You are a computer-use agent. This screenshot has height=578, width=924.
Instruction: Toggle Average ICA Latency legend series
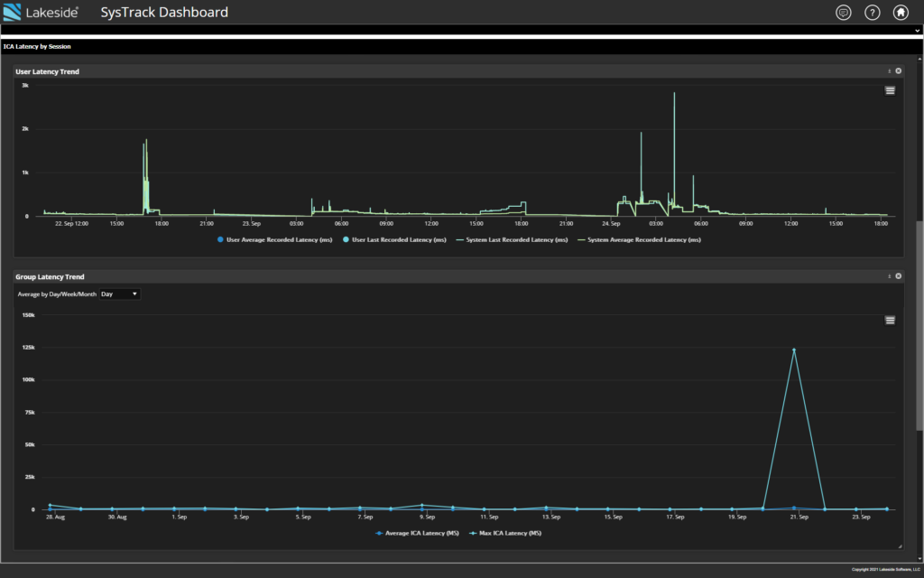[x=417, y=533]
